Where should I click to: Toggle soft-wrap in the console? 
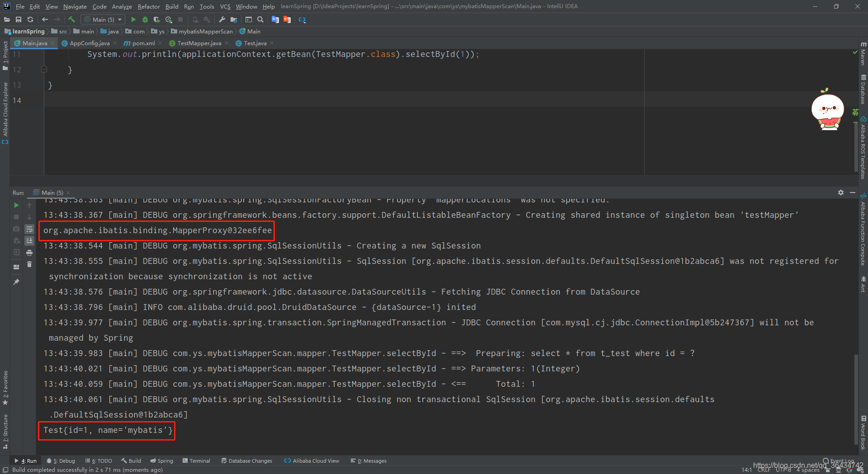[29, 229]
